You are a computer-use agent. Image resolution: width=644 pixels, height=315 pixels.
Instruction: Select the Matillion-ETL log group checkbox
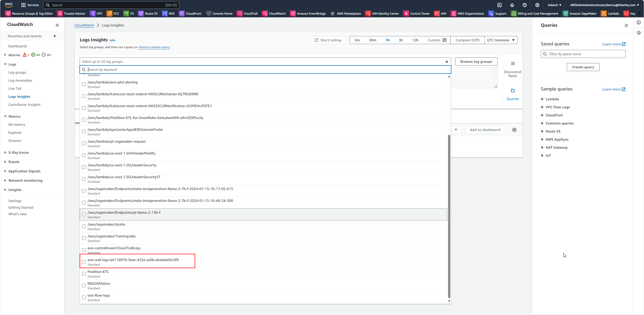coord(84,274)
